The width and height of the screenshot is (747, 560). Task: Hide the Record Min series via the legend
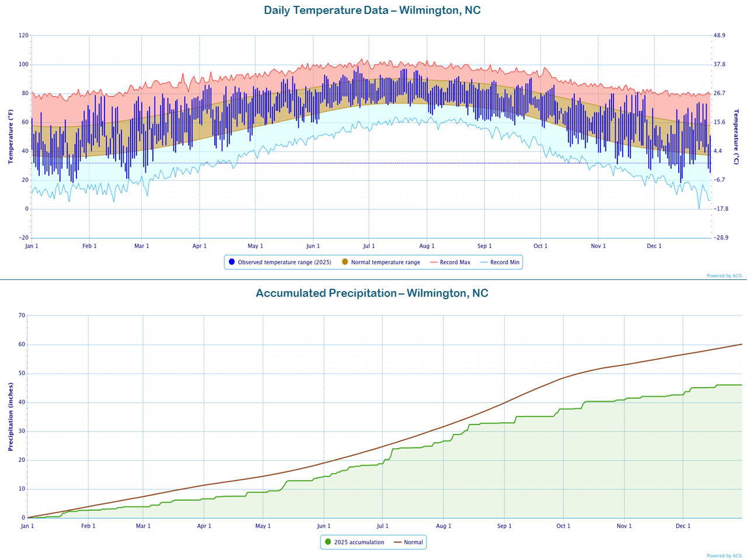(500, 262)
